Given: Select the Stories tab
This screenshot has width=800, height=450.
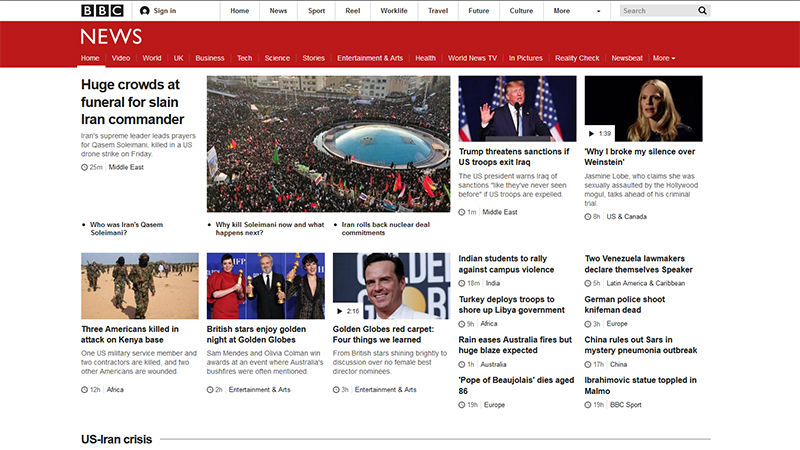Looking at the screenshot, I should (313, 58).
